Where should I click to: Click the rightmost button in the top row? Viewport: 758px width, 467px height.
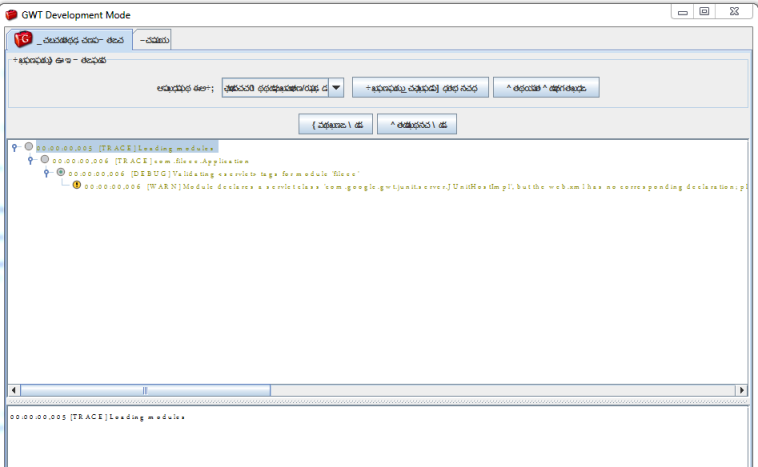pos(545,88)
